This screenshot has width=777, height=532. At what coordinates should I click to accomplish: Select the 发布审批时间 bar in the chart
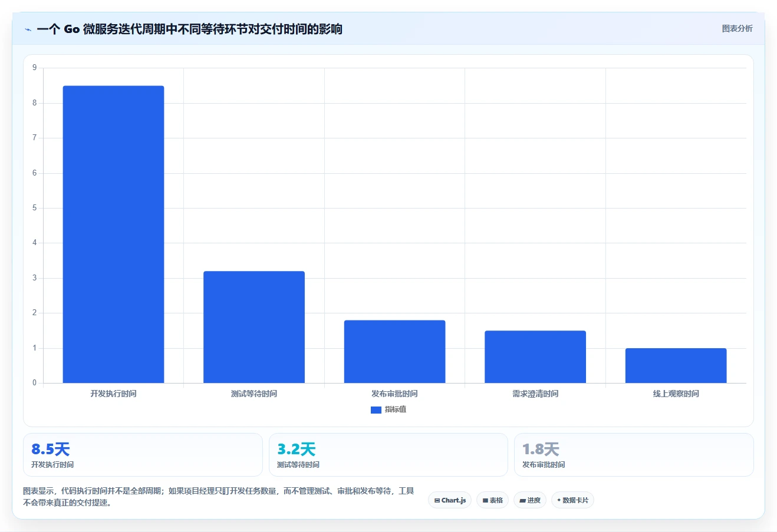pos(394,352)
